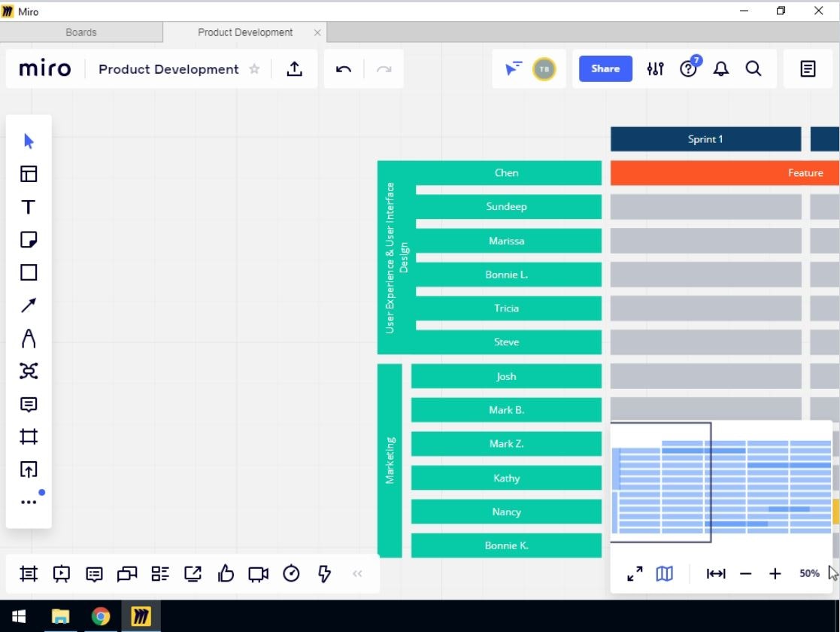Select the Sticky note tool
Viewport: 840px width, 632px height.
29,239
